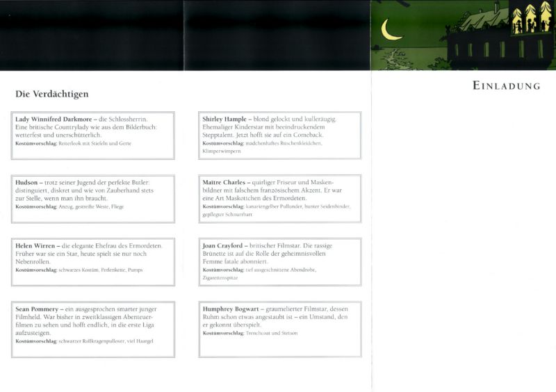Click the phrase "die Schlossherrin."
The image size is (556, 392).
[x=123, y=119]
